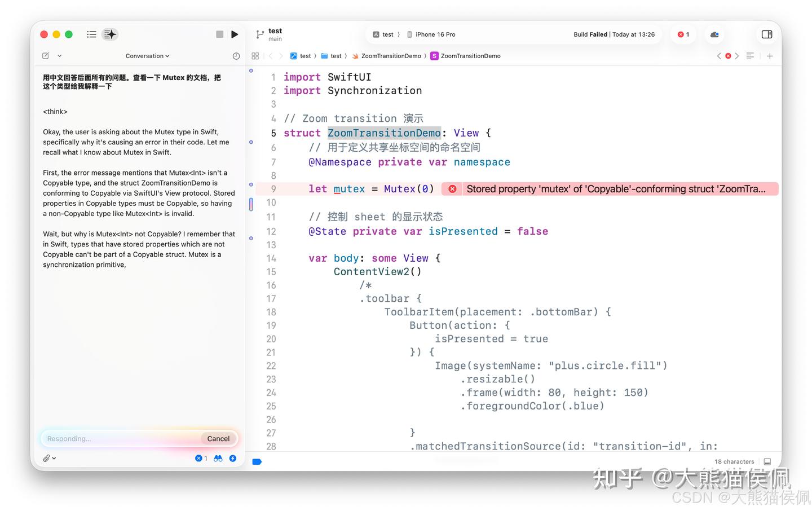Cancel the AI response generation
812x511 pixels.
pos(218,438)
